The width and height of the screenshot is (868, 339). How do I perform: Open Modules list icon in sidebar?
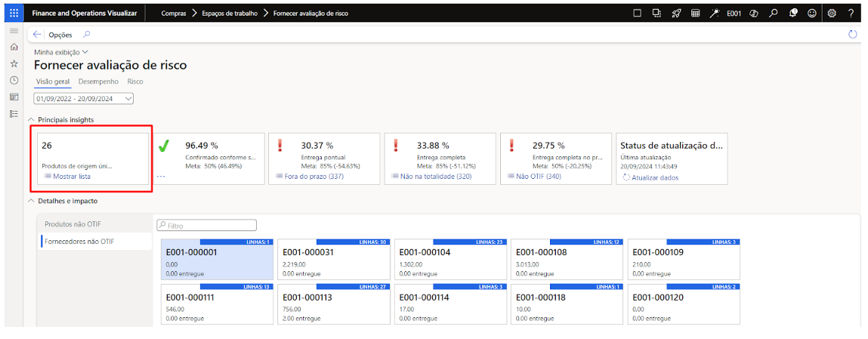(14, 113)
